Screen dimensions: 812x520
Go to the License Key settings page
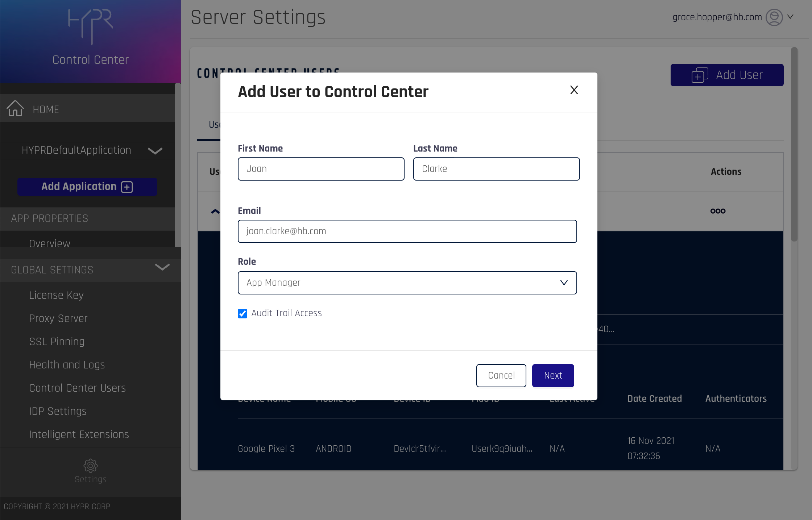point(56,295)
